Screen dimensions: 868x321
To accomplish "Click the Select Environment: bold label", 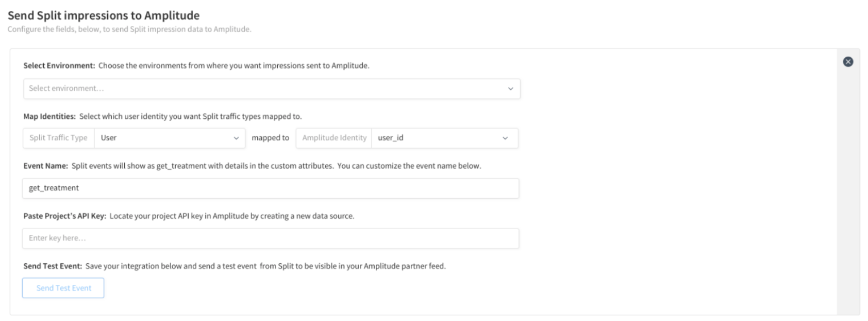I will [x=59, y=66].
